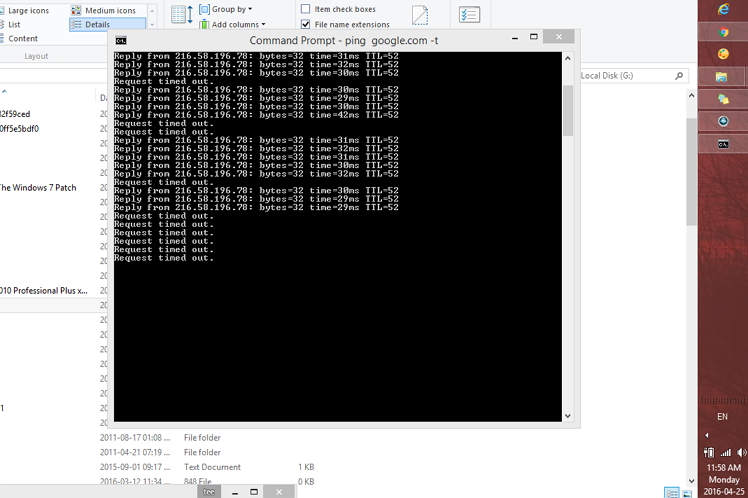Viewport: 748px width, 498px height.
Task: Show hidden tray icons arrow
Action: [x=707, y=435]
